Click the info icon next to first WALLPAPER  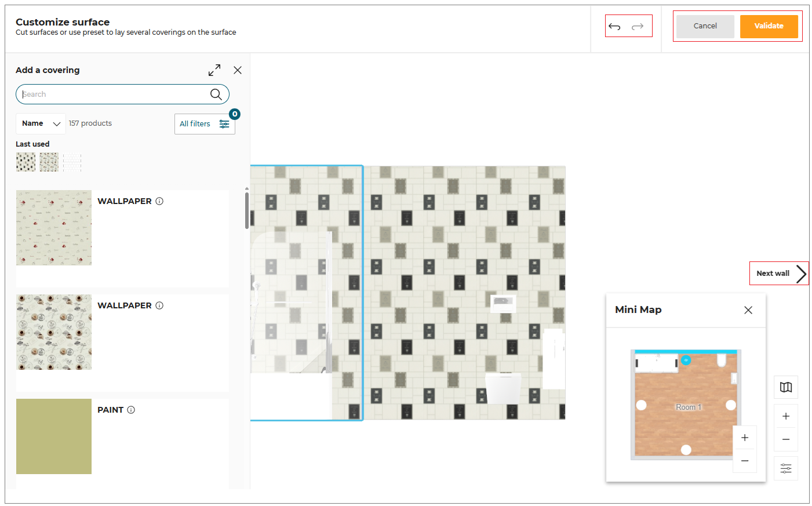[x=159, y=201]
